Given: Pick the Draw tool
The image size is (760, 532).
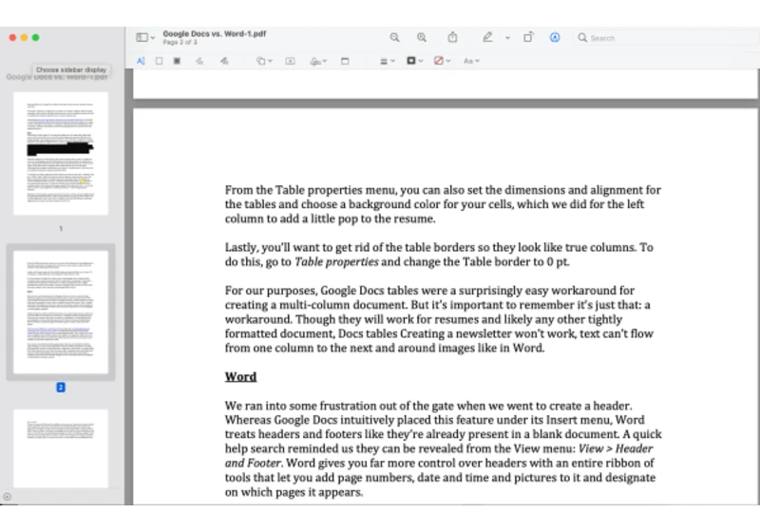Looking at the screenshot, I should pyautogui.click(x=224, y=61).
